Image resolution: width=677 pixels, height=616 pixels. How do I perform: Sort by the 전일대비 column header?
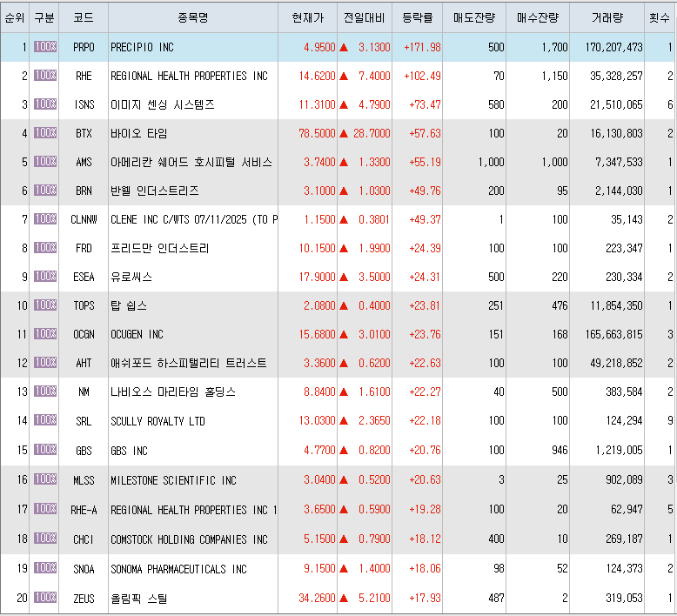365,17
